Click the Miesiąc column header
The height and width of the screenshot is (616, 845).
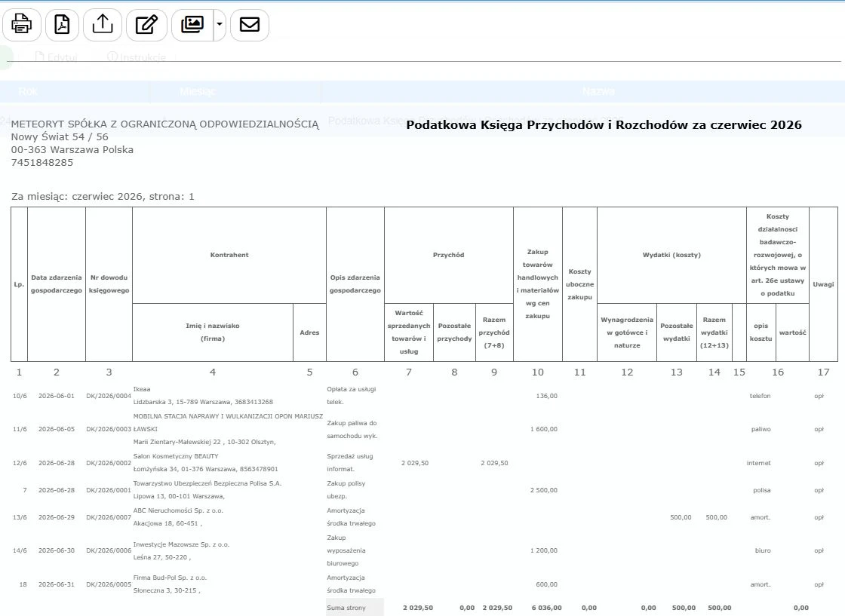197,91
